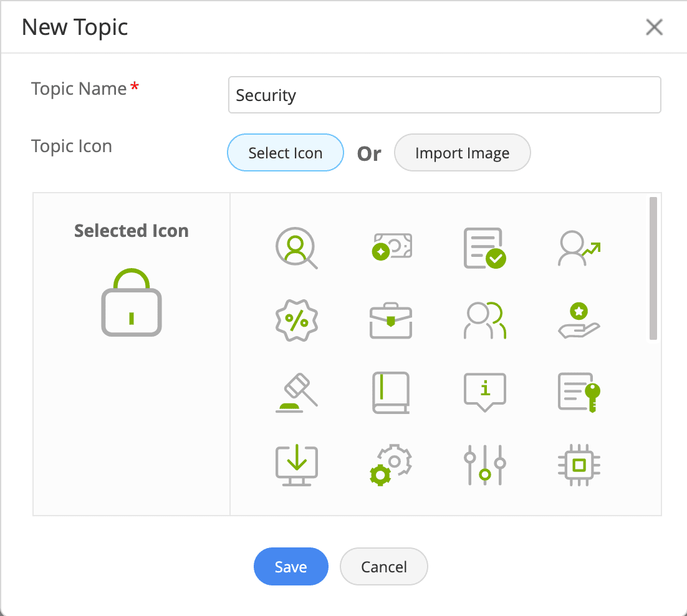Select the book icon

point(391,393)
